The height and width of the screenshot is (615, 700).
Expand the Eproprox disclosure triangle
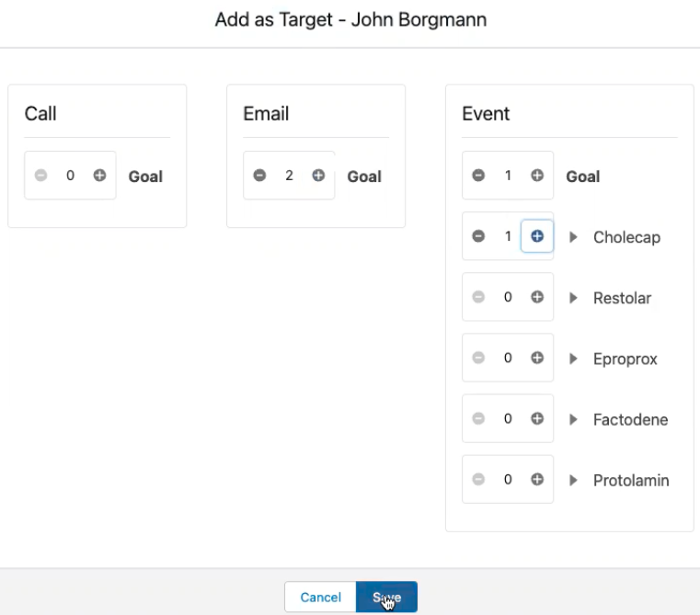573,359
